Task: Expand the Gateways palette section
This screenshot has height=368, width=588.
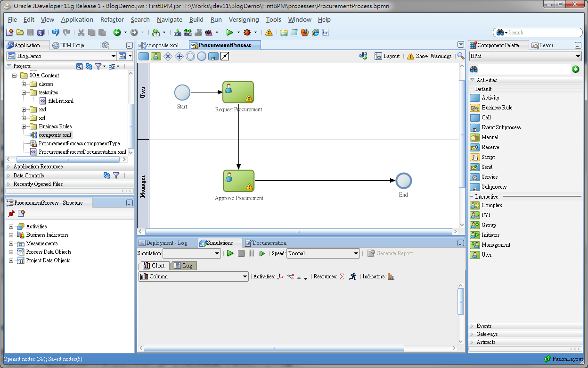Action: pyautogui.click(x=472, y=334)
